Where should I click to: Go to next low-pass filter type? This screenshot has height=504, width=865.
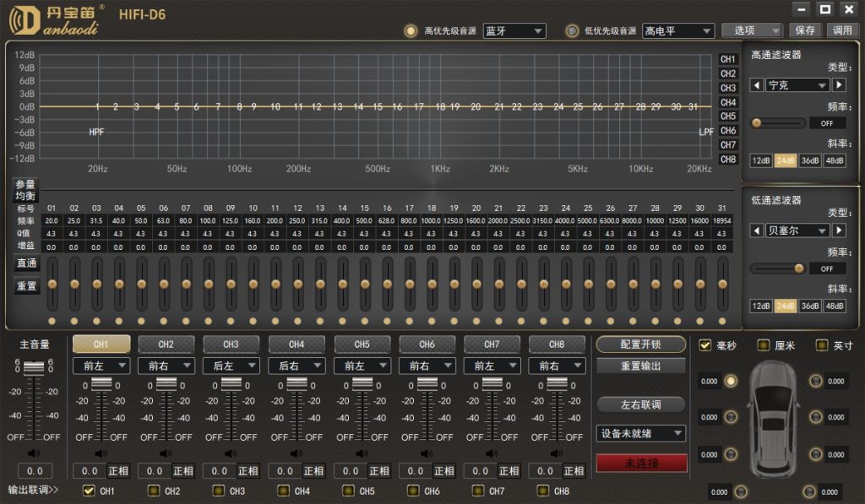point(839,230)
